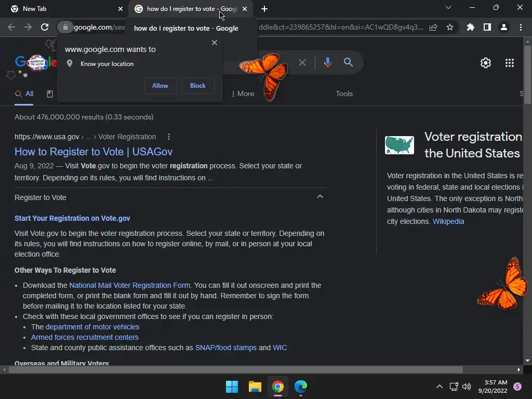Toggle the Chrome side panel icon
Viewport: 532px width, 399px height.
[487, 27]
